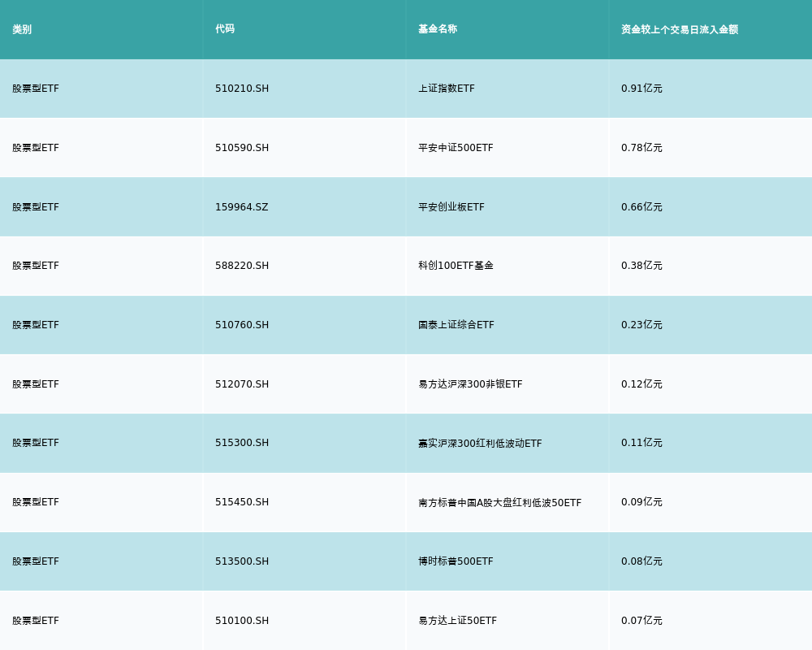Select fund name 国泰上证综合ETF
The image size is (812, 650).
point(456,325)
